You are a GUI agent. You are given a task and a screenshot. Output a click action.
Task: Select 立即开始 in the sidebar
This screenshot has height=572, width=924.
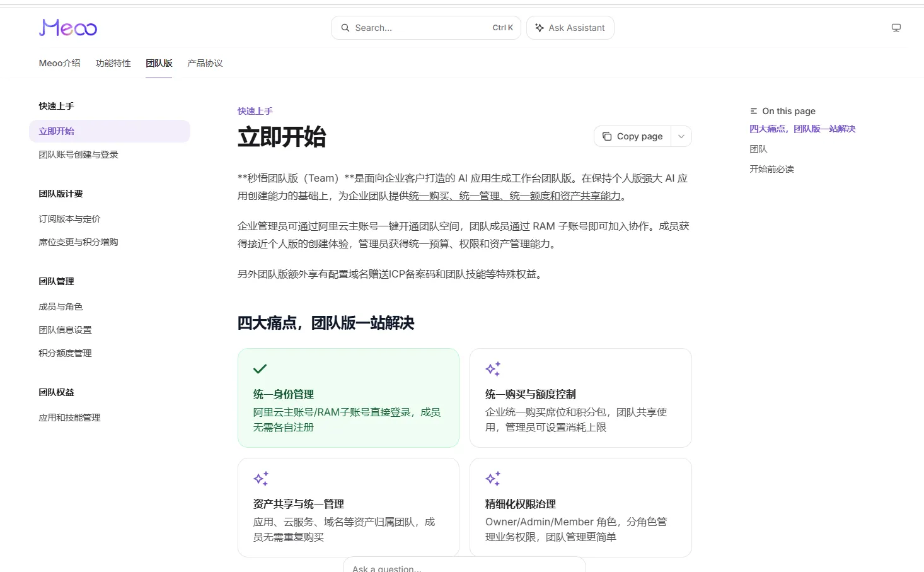(110, 131)
